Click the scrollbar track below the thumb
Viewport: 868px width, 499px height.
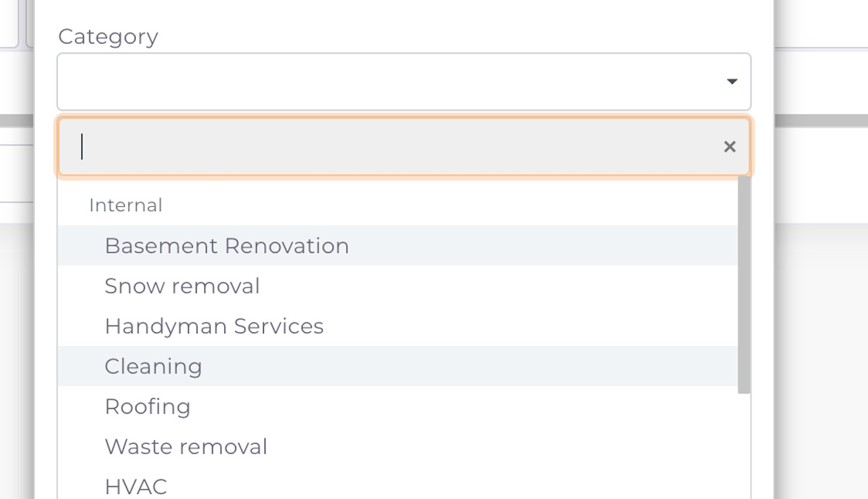click(744, 446)
